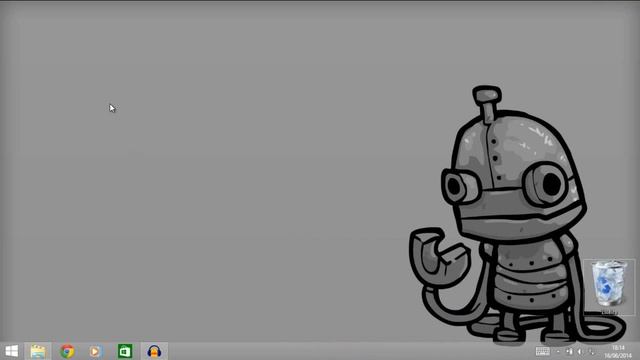Show the touch keyboard from tray
Screen dimensions: 640x360
[542, 351]
